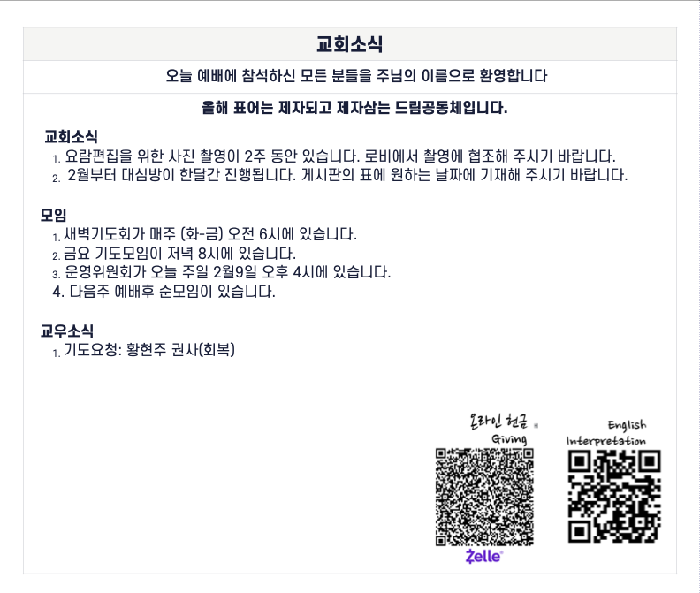700x593 pixels.
Task: Click the welcome line 오늘 예배에 참석하신
Action: [356, 75]
